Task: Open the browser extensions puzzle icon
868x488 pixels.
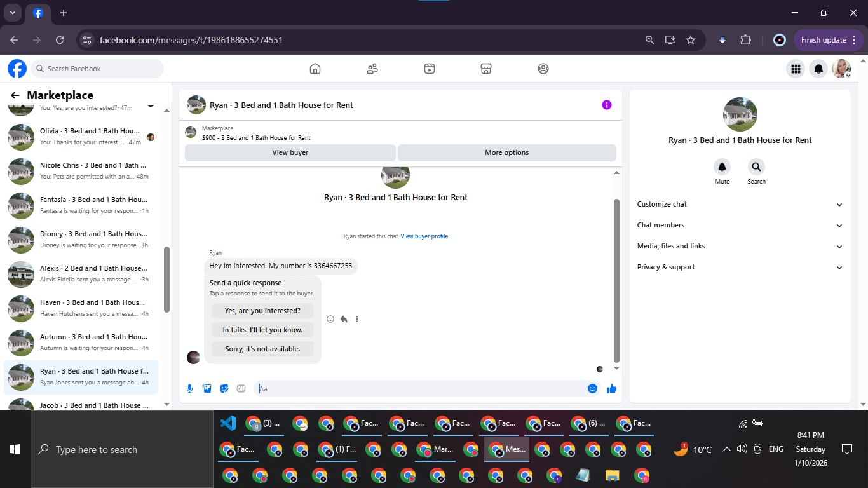Action: tap(745, 40)
